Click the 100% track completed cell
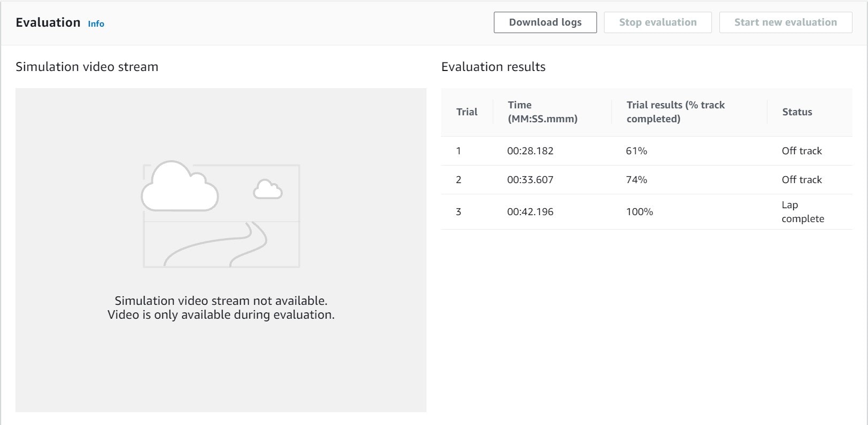Viewport: 868px width, 425px height. coord(640,212)
